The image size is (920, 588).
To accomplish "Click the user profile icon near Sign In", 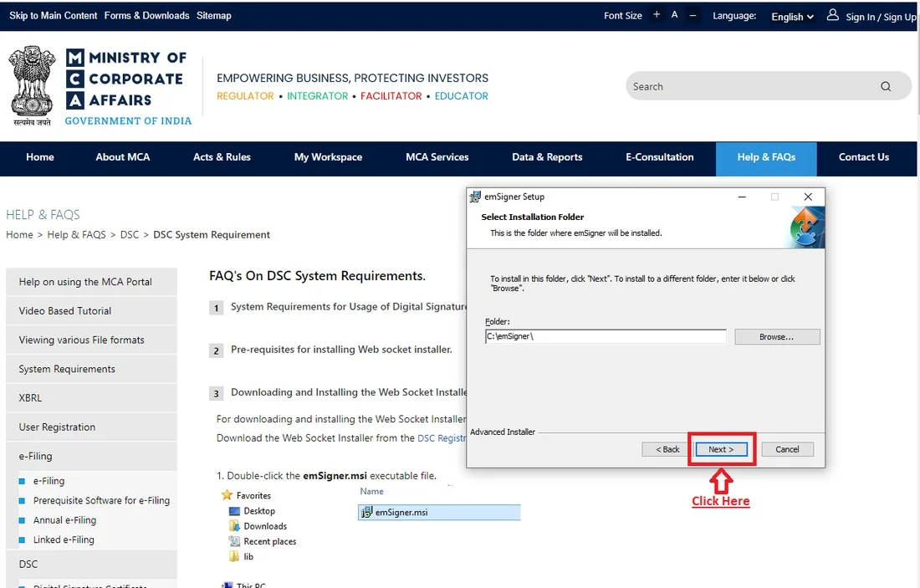I will click(x=832, y=15).
